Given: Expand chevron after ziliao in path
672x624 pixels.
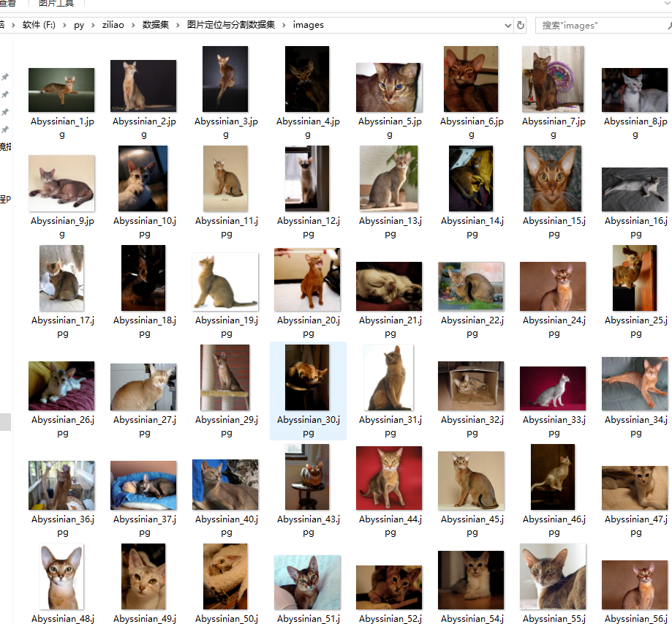Looking at the screenshot, I should 133,25.
